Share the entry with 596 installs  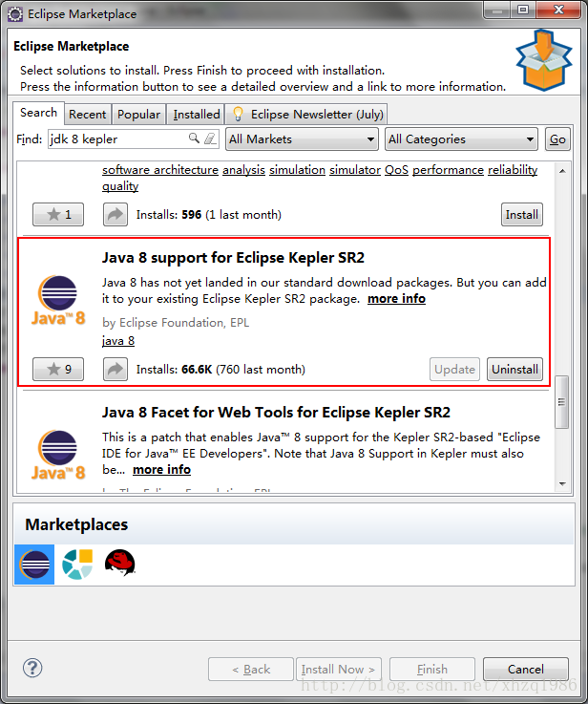tap(115, 214)
